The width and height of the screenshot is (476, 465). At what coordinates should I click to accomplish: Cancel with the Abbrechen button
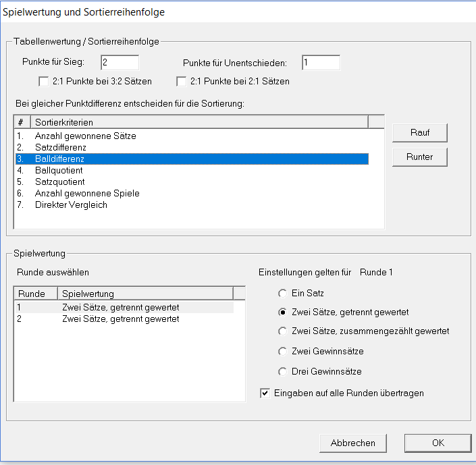click(352, 443)
